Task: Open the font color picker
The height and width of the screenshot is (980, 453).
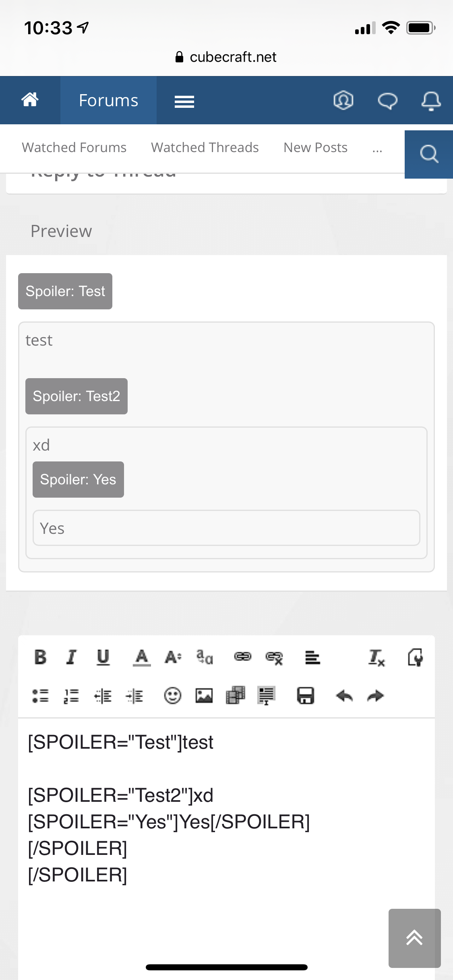Action: coord(142,657)
